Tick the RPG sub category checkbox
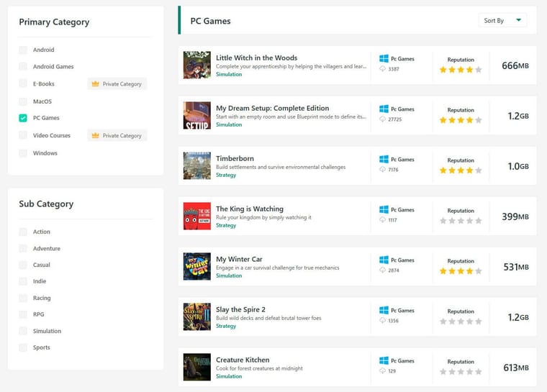The height and width of the screenshot is (392, 547). (23, 314)
